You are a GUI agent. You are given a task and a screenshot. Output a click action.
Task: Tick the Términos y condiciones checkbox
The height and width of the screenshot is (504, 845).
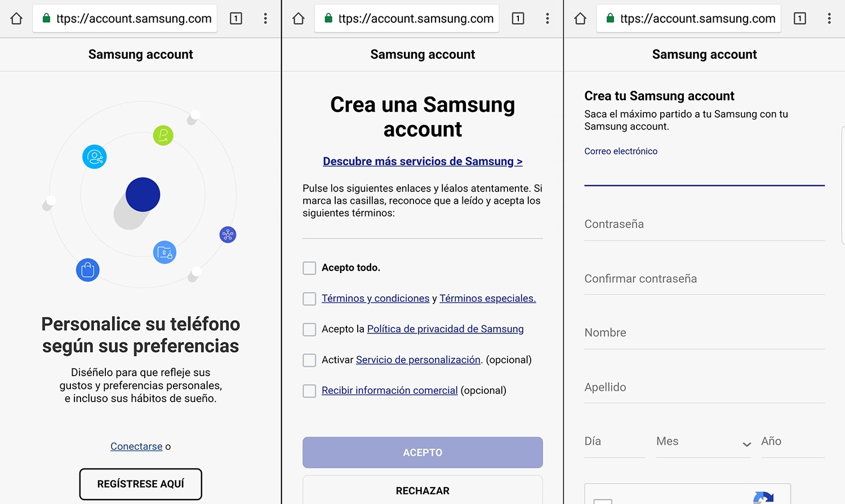click(x=309, y=298)
